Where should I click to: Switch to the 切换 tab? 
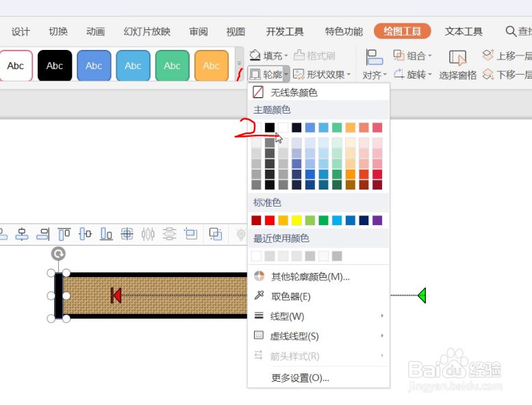[58, 31]
